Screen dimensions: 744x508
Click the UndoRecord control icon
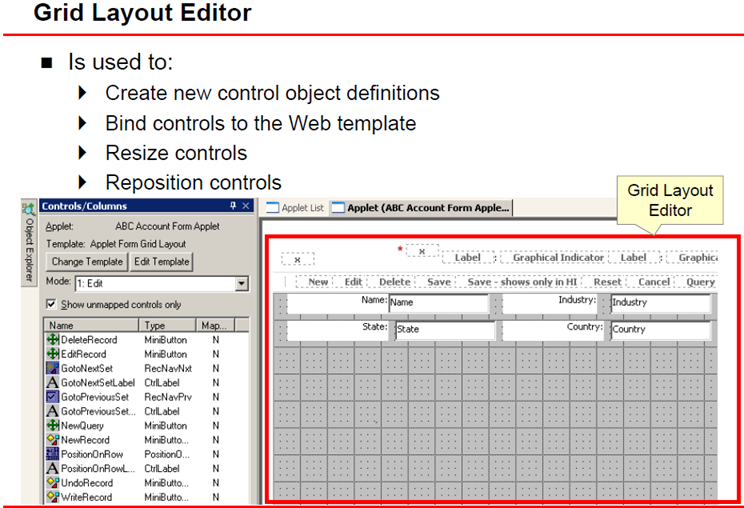tap(53, 482)
